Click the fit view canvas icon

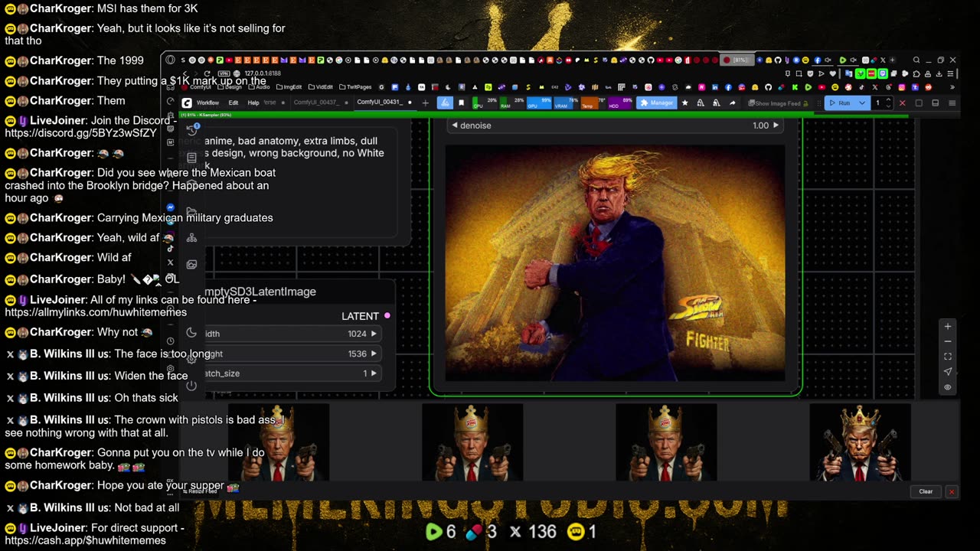948,357
